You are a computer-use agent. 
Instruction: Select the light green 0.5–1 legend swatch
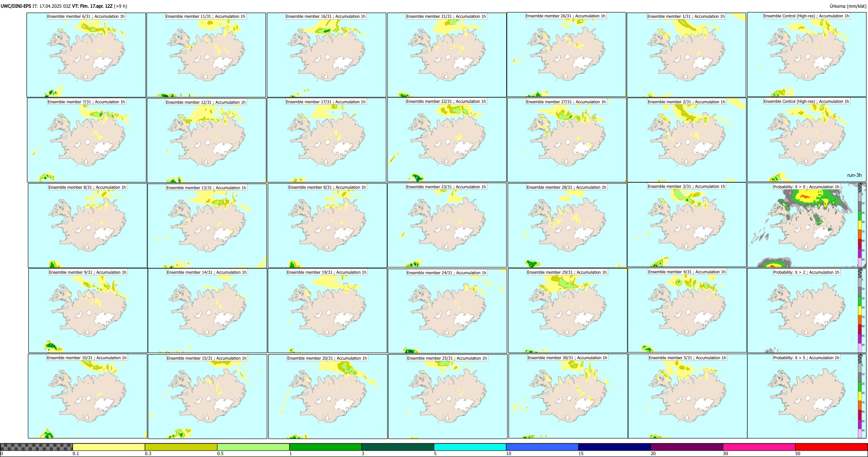point(253,447)
